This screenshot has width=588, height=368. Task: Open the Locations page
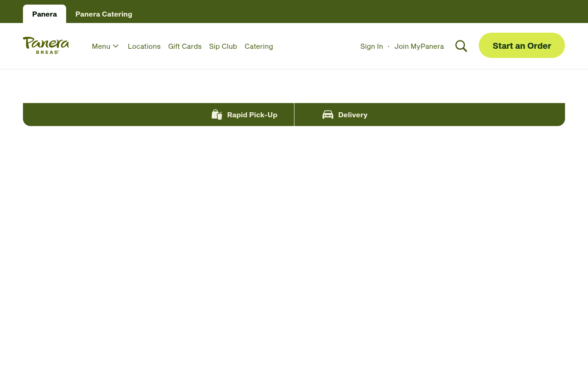(x=144, y=46)
